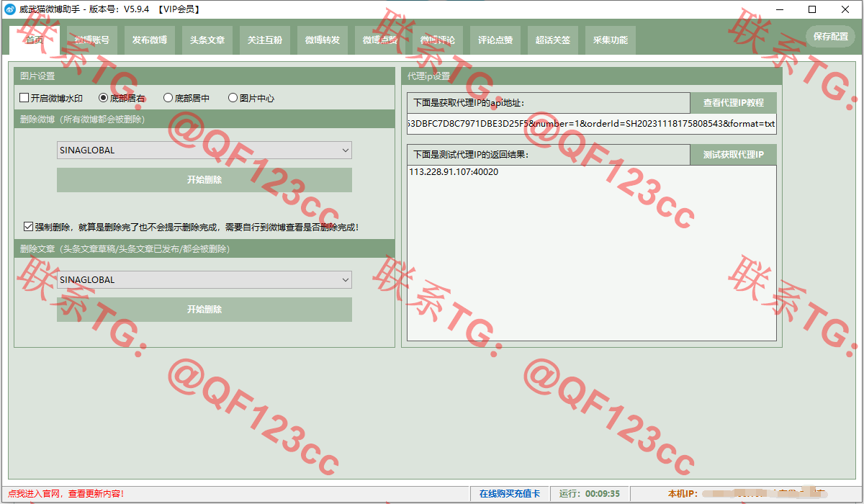Switch to the 采集功能 tab
This screenshot has height=504, width=864.
point(611,40)
